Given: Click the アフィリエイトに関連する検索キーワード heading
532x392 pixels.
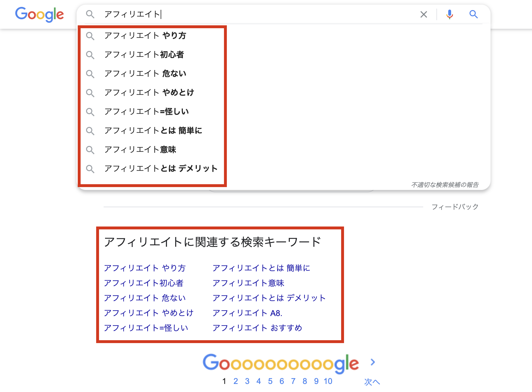Looking at the screenshot, I should [212, 242].
